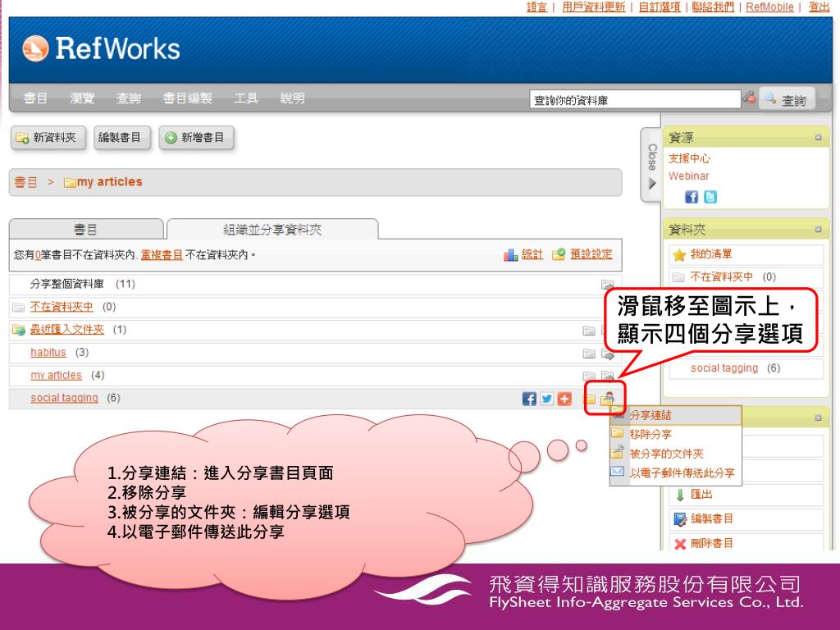This screenshot has width=840, height=630.
Task: Click the 查詢 search button
Action: 787,99
